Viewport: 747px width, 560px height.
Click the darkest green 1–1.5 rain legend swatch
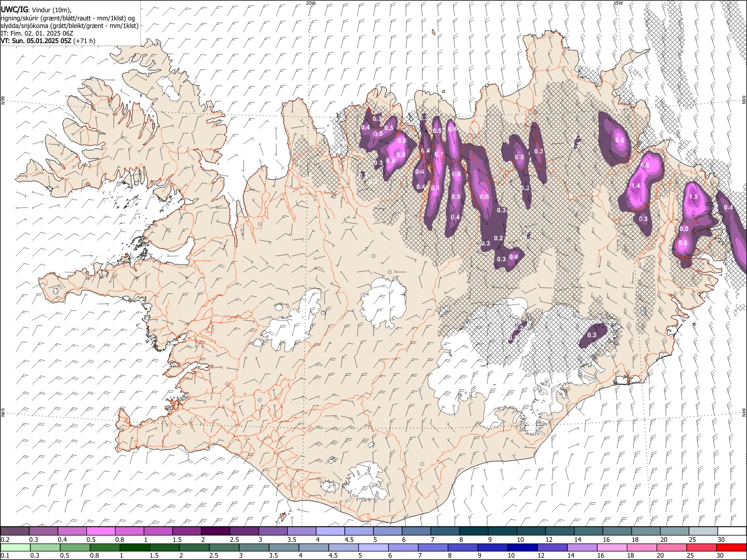(x=135, y=547)
